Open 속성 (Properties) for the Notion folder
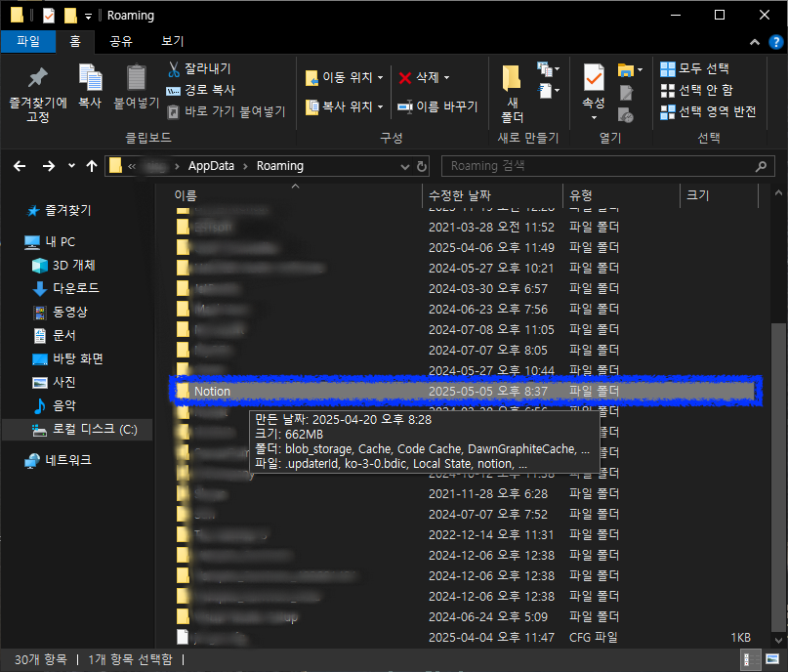Screen dimensions: 788x672 (x=595, y=86)
